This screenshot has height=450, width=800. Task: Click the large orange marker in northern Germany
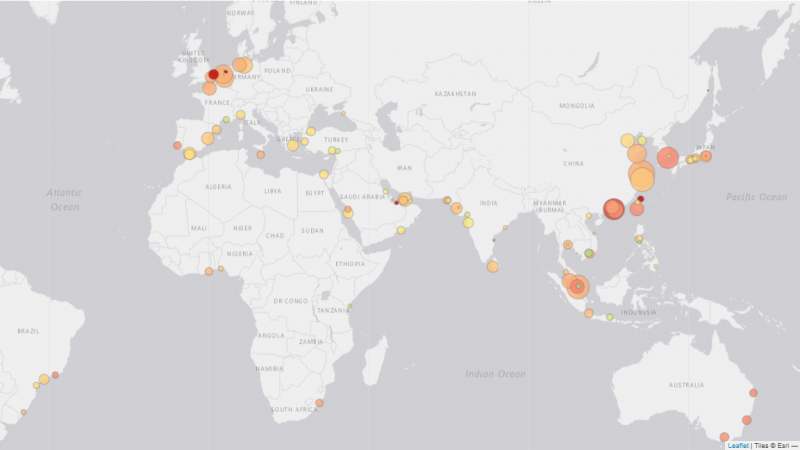[x=241, y=65]
